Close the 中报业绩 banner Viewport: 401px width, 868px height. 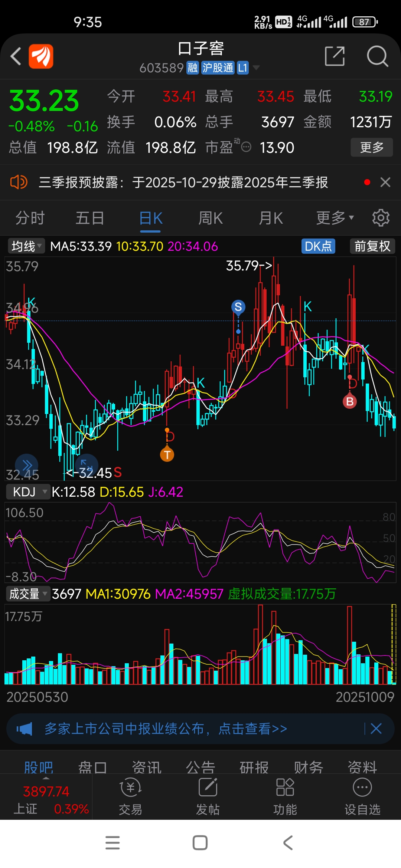[x=376, y=729]
